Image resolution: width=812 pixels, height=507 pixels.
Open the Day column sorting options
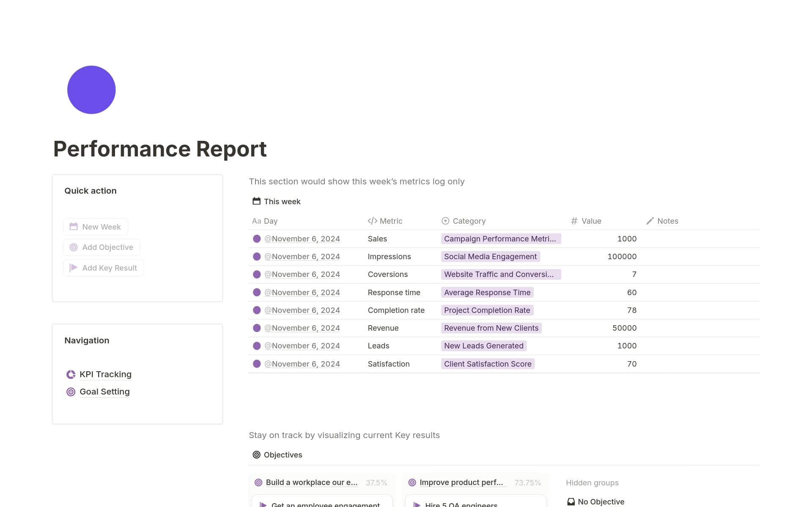pos(271,221)
